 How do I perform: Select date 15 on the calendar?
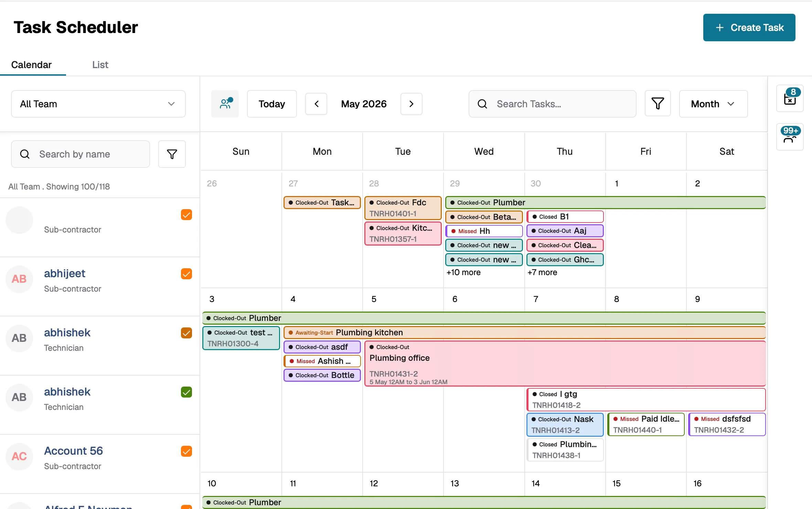[x=617, y=484]
